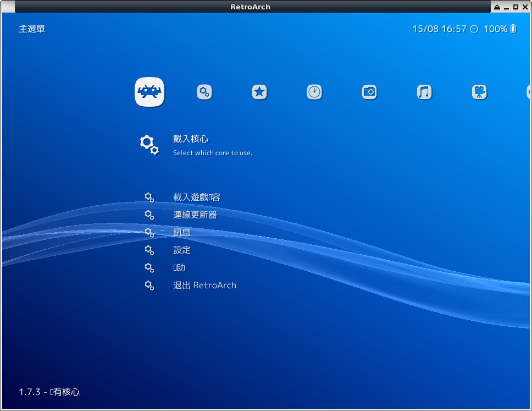This screenshot has width=532, height=411.
Task: Click the large gear icon beside 戴入核心
Action: [x=149, y=145]
